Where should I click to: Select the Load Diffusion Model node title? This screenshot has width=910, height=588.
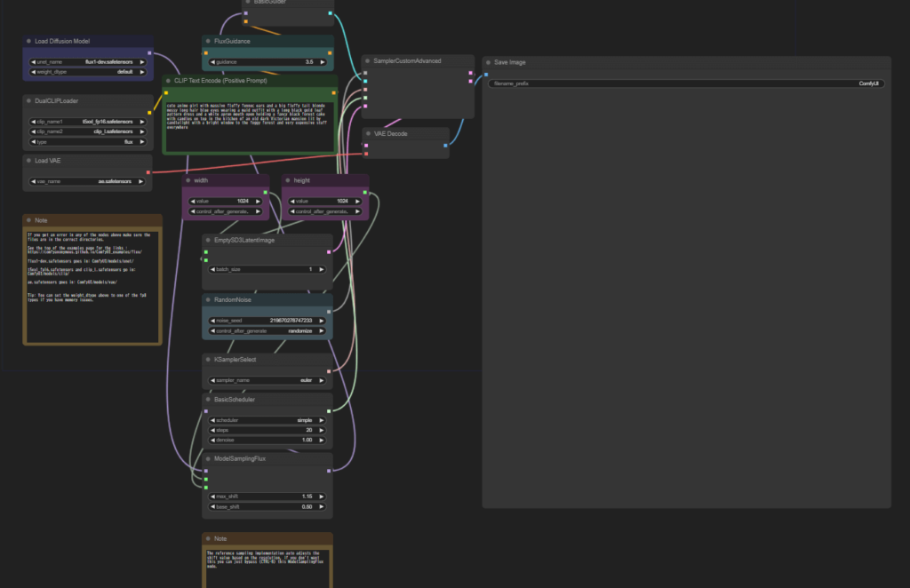pyautogui.click(x=62, y=41)
